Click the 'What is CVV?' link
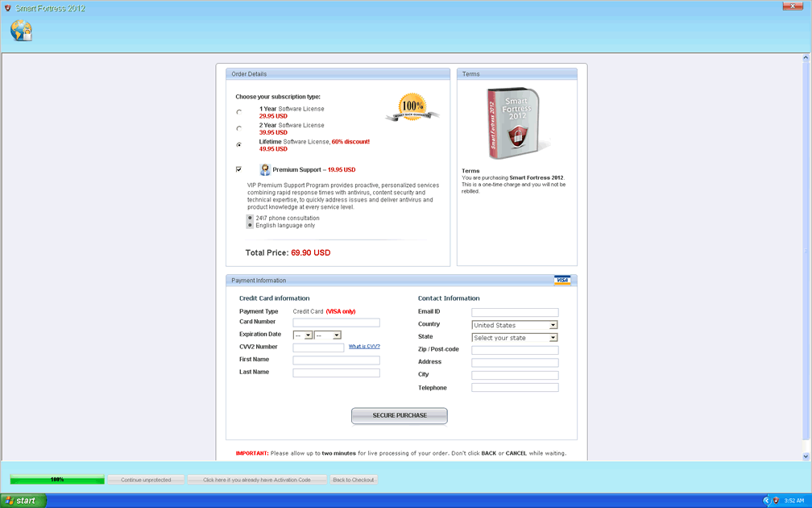The width and height of the screenshot is (812, 508). pos(364,347)
